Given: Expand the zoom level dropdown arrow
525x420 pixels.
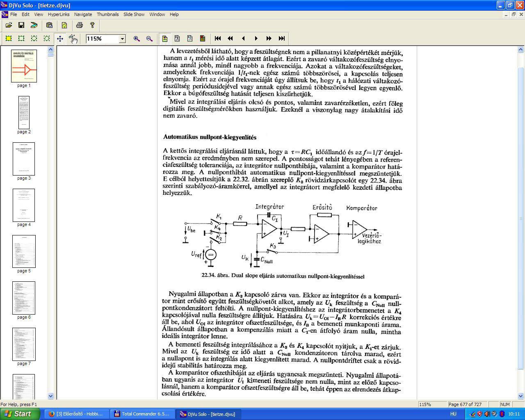Looking at the screenshot, I should click(122, 39).
